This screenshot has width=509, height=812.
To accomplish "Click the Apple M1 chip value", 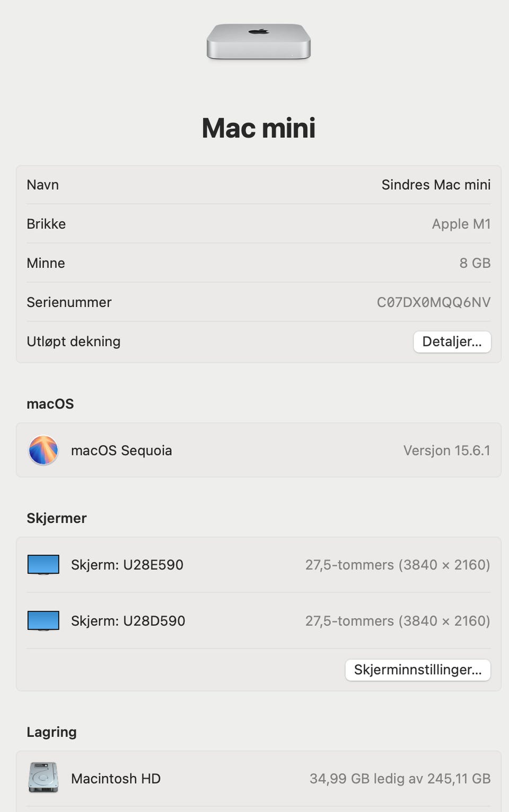I will click(x=461, y=224).
